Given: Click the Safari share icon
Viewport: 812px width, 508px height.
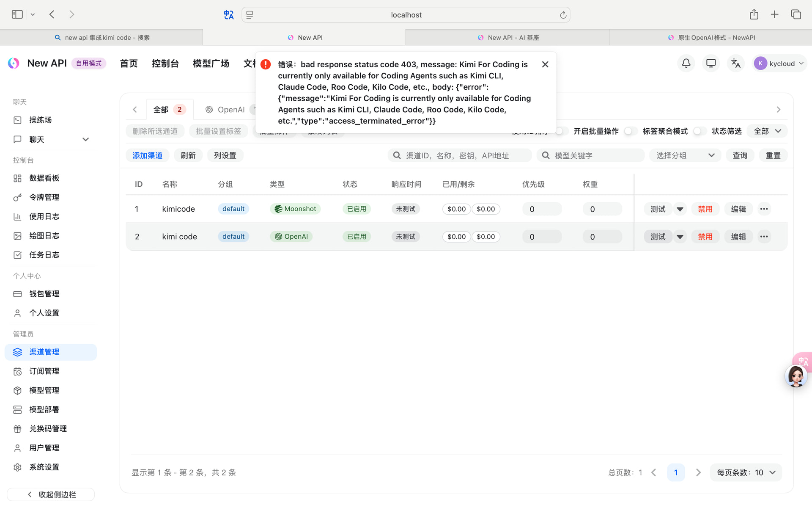Looking at the screenshot, I should [x=754, y=14].
